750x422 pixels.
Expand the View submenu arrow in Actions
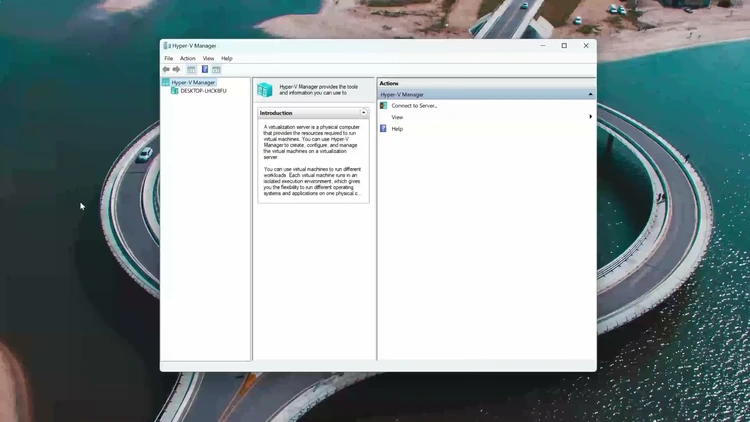(x=590, y=117)
